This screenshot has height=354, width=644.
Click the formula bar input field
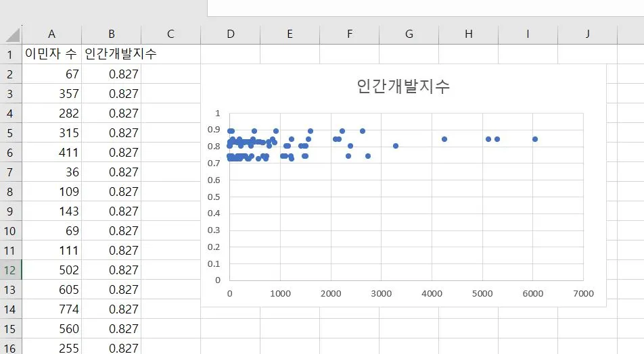click(x=425, y=8)
